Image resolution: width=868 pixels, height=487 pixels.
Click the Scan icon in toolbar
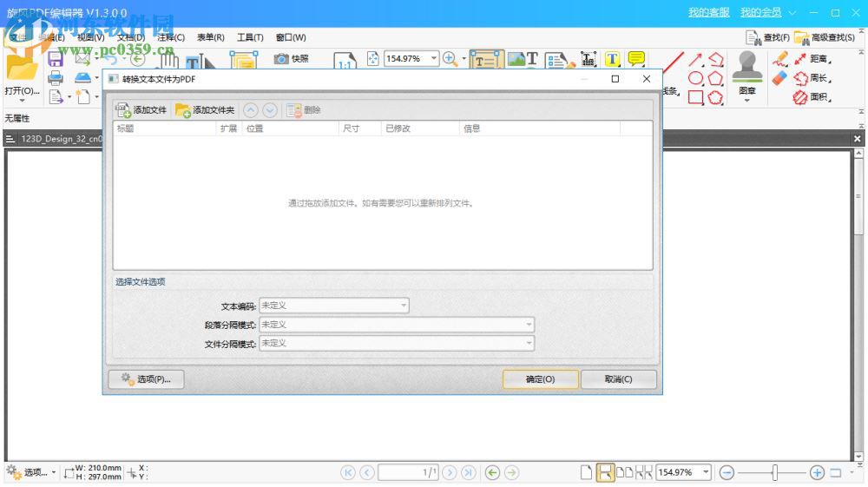(82, 77)
